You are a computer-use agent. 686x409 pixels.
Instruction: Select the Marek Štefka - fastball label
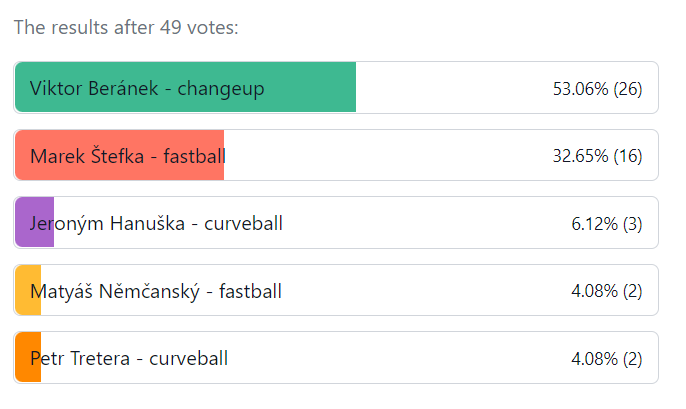click(x=127, y=156)
